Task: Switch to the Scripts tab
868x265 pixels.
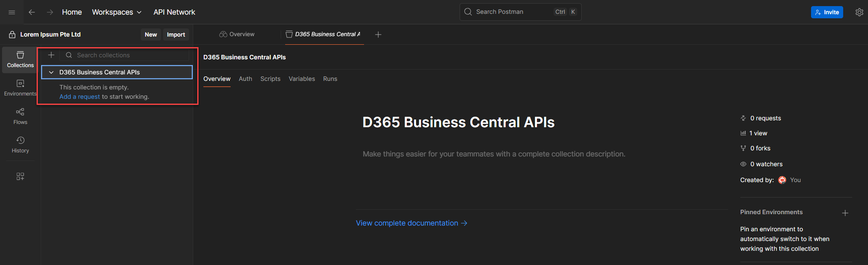Action: pyautogui.click(x=270, y=79)
